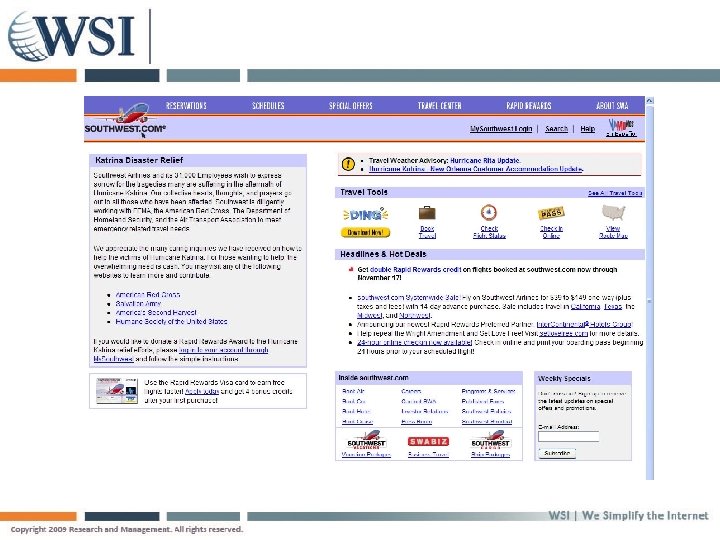Click login to your account through link

click(x=224, y=350)
